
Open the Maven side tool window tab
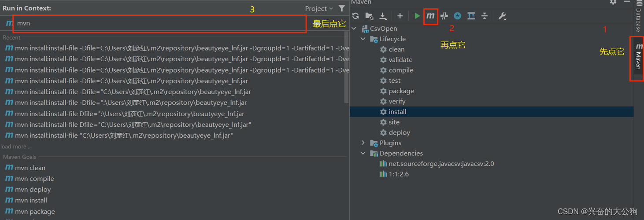coord(638,57)
